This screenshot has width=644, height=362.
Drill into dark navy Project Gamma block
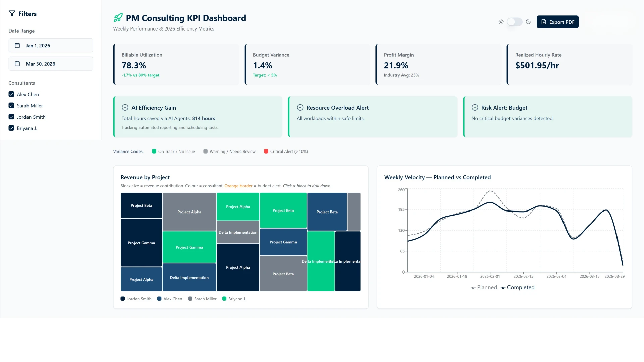[141, 243]
